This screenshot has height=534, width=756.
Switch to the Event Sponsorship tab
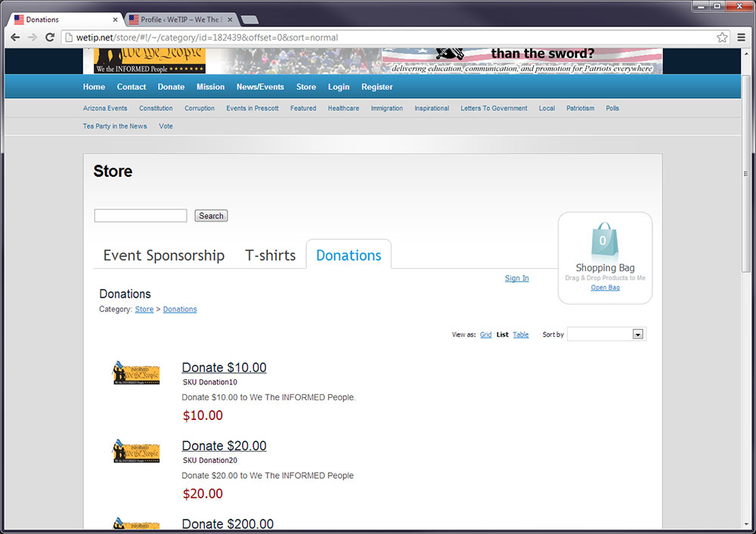pyautogui.click(x=164, y=255)
